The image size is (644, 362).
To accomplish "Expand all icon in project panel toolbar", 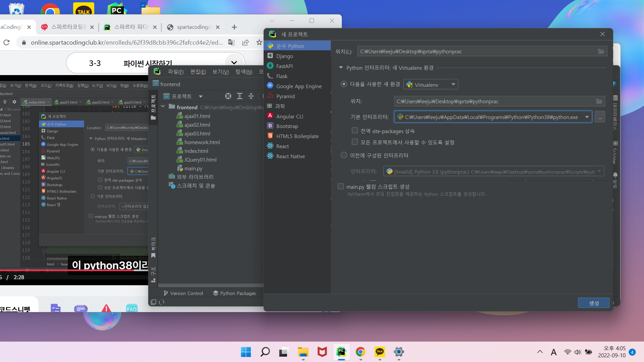I will pos(239,96).
